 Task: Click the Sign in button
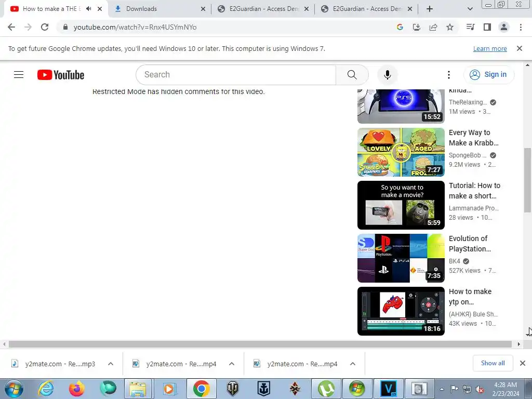(x=488, y=74)
